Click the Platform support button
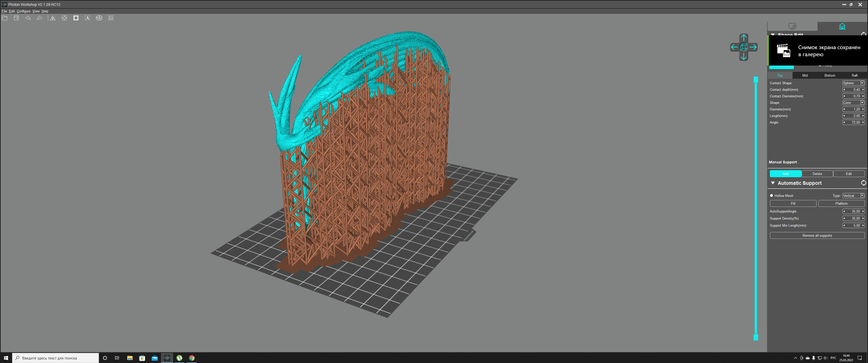 pyautogui.click(x=841, y=203)
